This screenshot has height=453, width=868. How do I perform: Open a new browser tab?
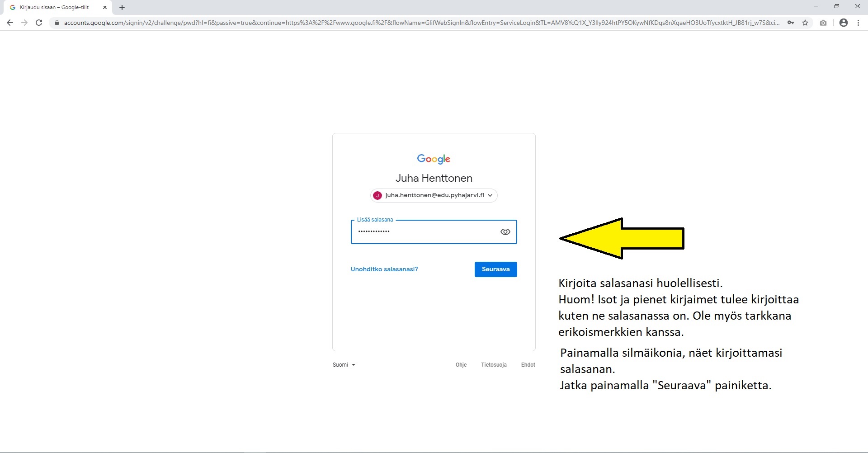point(122,7)
